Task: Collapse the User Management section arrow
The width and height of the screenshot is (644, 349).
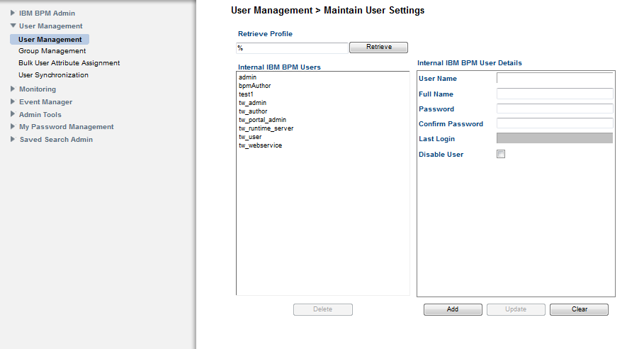Action: (x=13, y=26)
